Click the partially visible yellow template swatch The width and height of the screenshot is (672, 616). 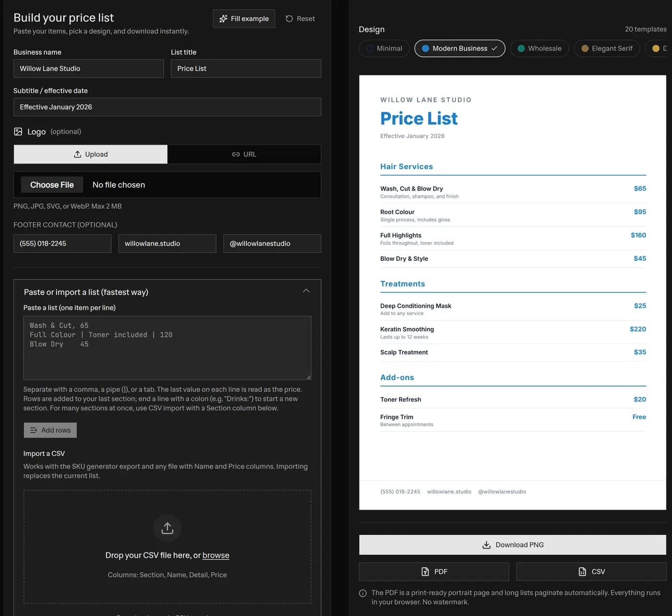tap(656, 48)
